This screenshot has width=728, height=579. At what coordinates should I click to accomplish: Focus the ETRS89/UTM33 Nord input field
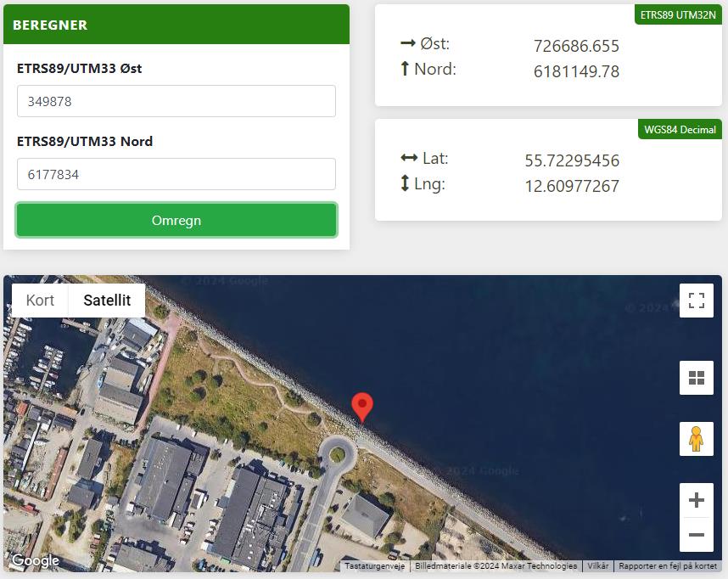coord(176,174)
